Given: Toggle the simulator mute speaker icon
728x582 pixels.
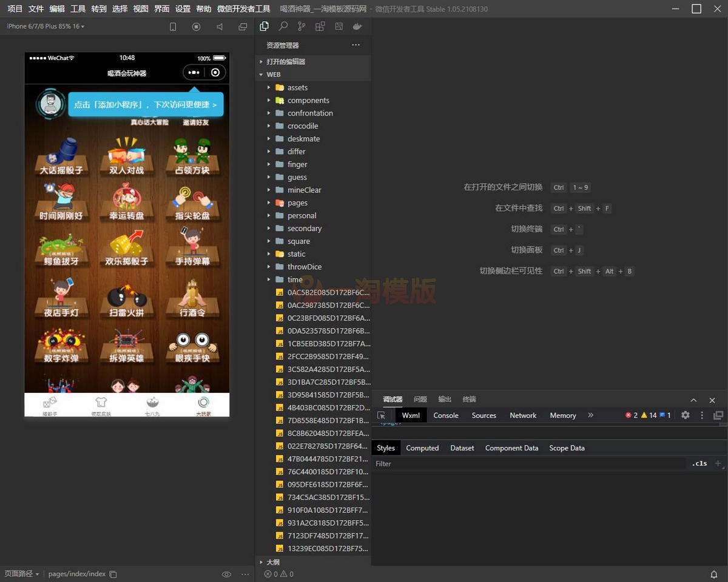Looking at the screenshot, I should pos(220,27).
